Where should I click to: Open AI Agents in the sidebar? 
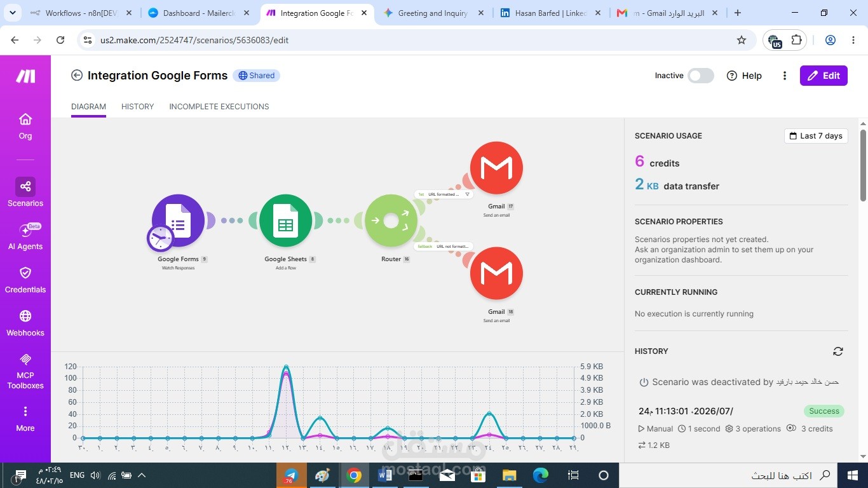(25, 236)
